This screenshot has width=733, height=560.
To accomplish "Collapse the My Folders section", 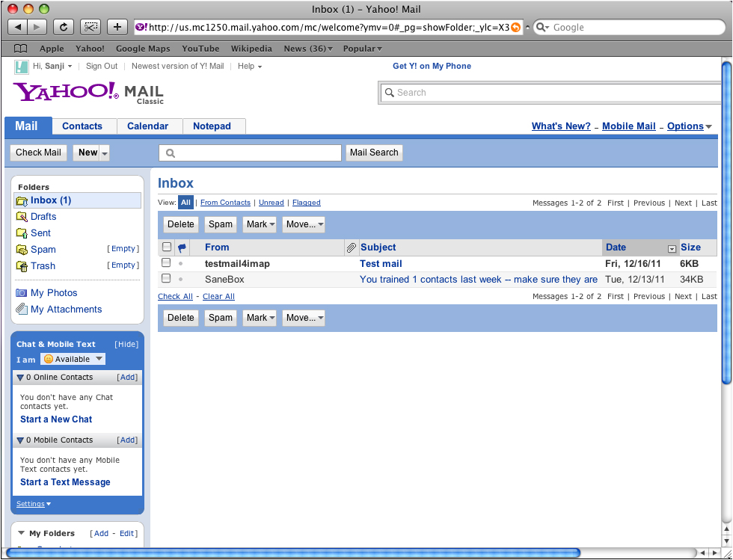I will tap(21, 533).
